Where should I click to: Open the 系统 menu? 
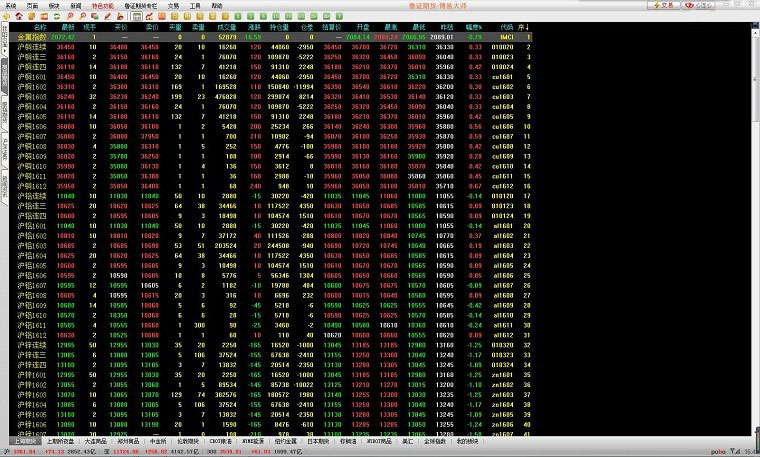tap(11, 6)
